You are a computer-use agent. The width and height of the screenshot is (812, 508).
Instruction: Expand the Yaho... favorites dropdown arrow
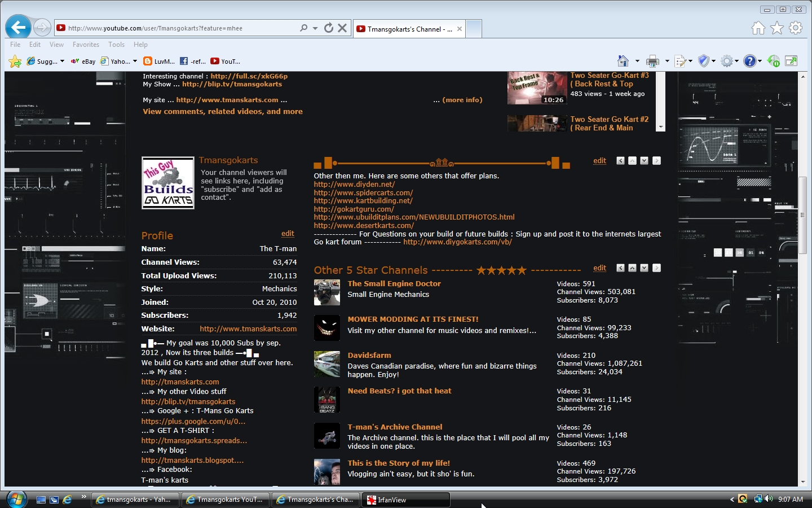[x=135, y=62]
